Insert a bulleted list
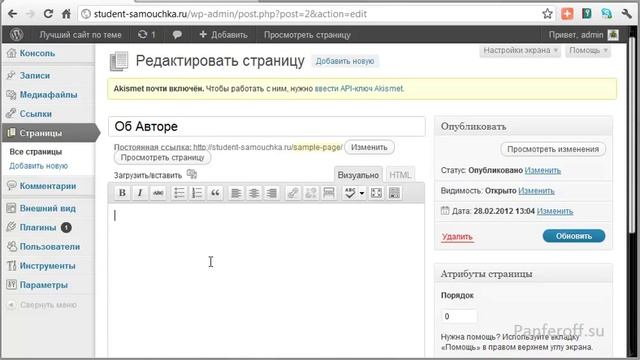This screenshot has height=360, width=640. tap(179, 193)
